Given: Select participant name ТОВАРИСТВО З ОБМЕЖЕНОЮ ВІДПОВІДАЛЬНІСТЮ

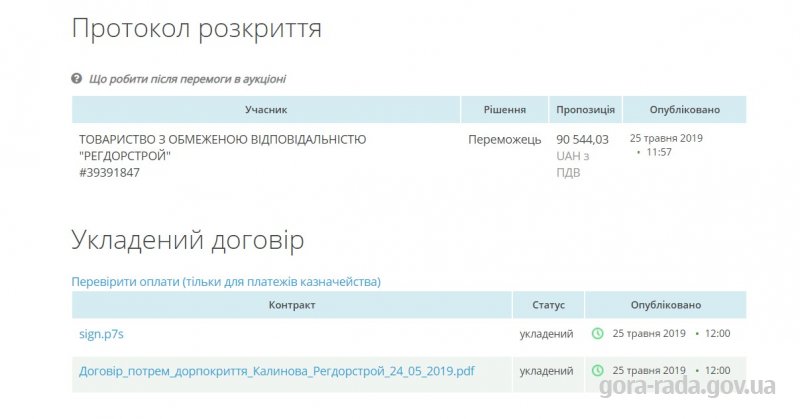Looking at the screenshot, I should tap(222, 139).
